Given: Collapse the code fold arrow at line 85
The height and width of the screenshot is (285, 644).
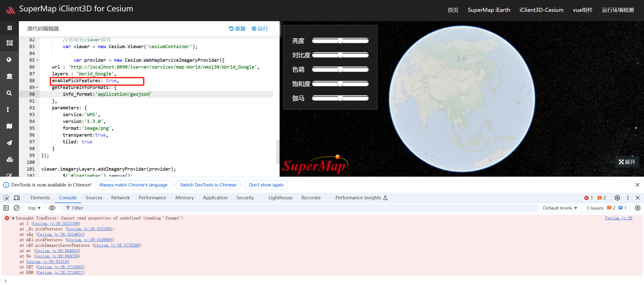Looking at the screenshot, I should pyautogui.click(x=37, y=60).
